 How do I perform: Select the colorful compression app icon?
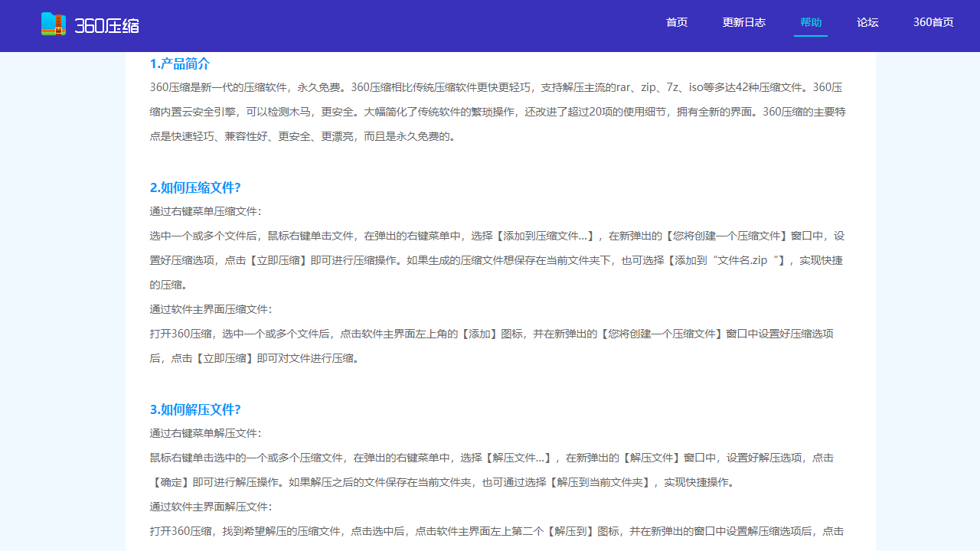tap(54, 24)
